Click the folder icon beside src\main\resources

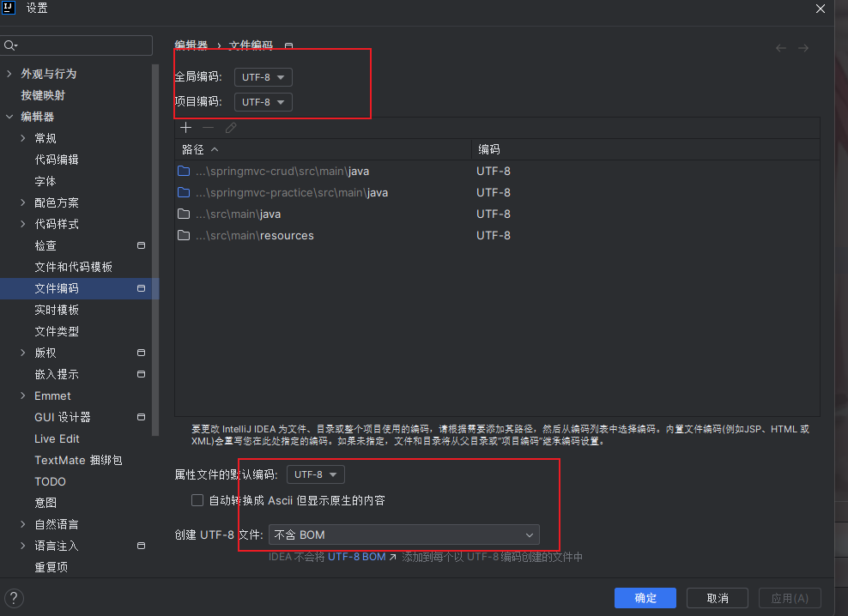184,235
